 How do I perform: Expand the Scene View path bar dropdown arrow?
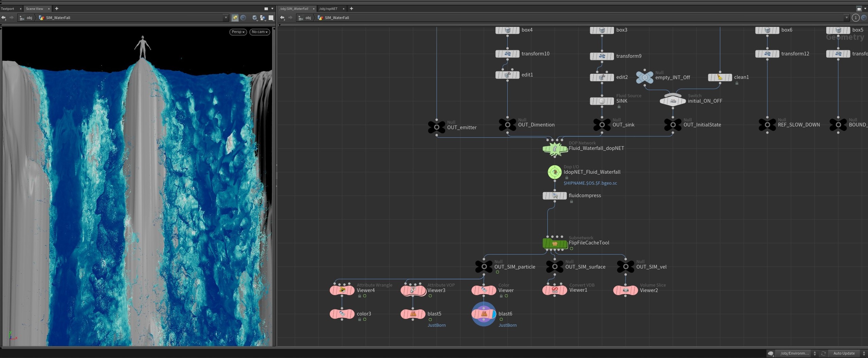click(226, 18)
